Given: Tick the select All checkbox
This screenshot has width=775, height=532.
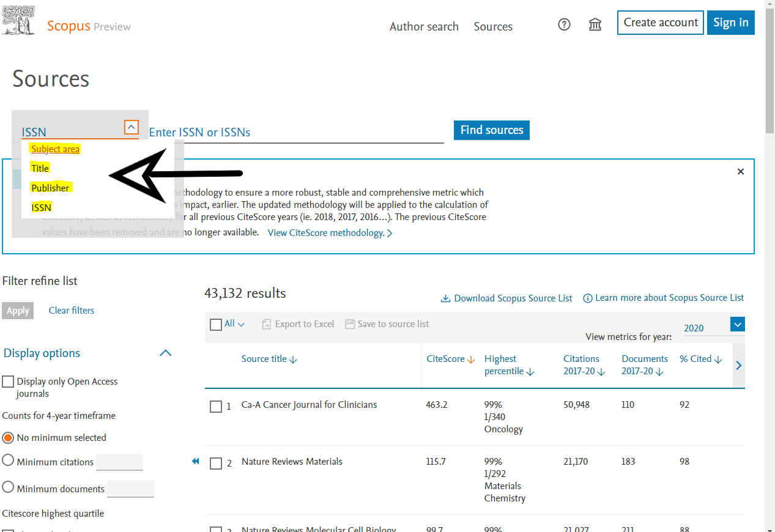Looking at the screenshot, I should [216, 325].
